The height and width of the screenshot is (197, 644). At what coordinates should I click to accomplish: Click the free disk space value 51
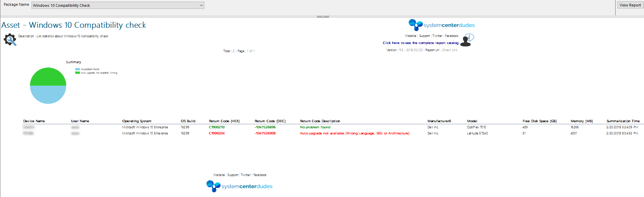coord(524,133)
